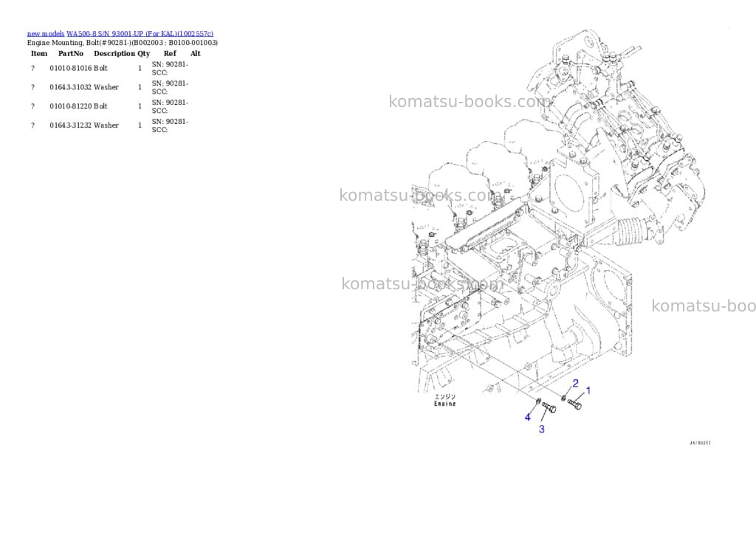Open the 'new models' link
Screen dimensions: 756x535
pyautogui.click(x=45, y=34)
